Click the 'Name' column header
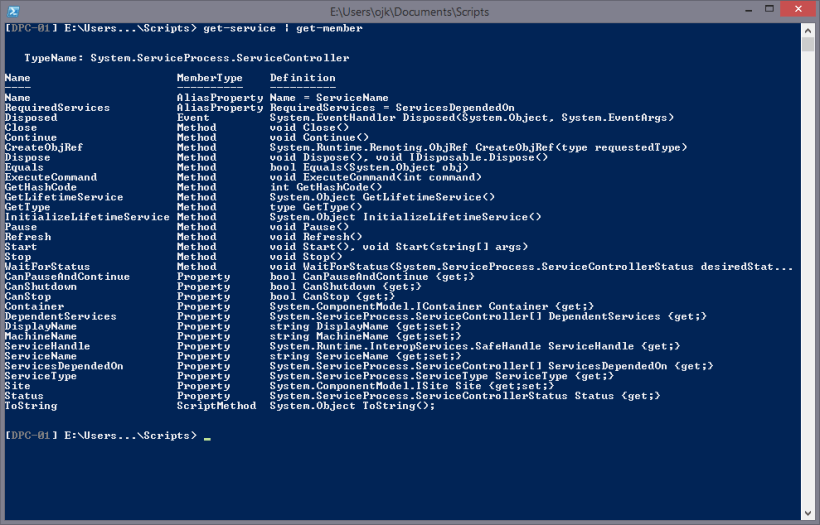 pos(18,77)
